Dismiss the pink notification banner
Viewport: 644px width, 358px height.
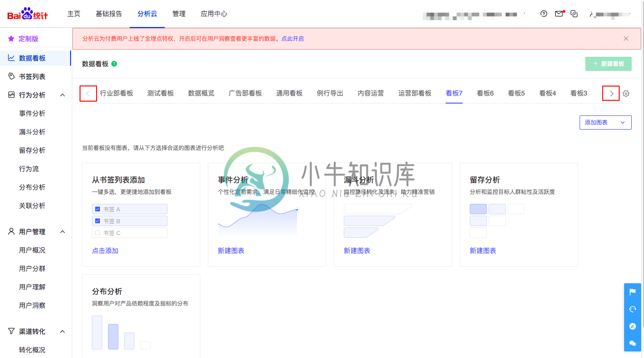pyautogui.click(x=626, y=39)
